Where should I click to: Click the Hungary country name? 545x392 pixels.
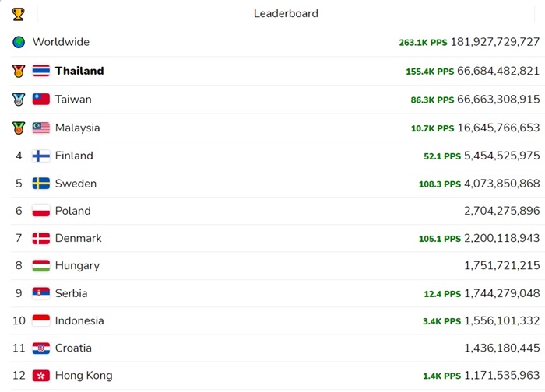(x=77, y=265)
